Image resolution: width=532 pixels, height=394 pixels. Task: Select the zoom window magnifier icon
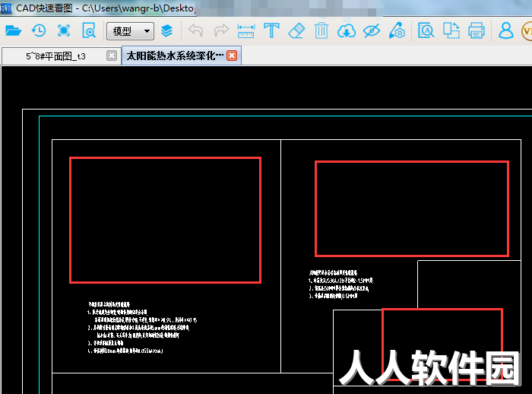89,31
